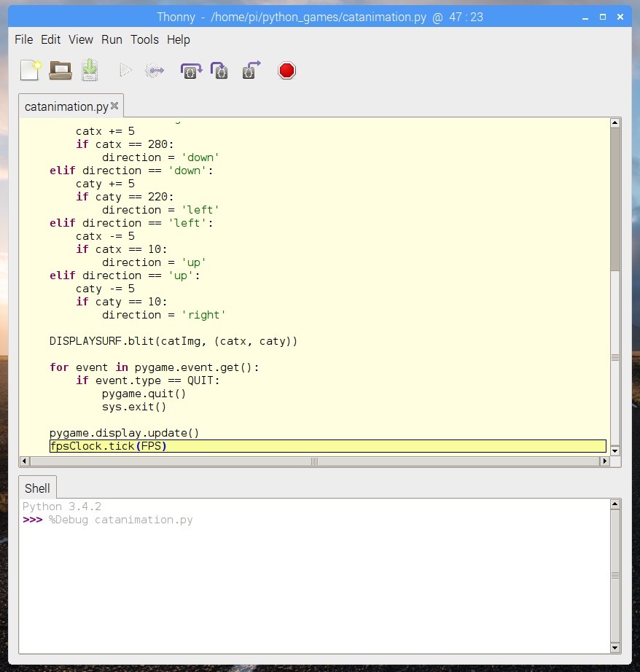The width and height of the screenshot is (640, 672).
Task: Click the editor horizontal scrollbar
Action: [313, 461]
